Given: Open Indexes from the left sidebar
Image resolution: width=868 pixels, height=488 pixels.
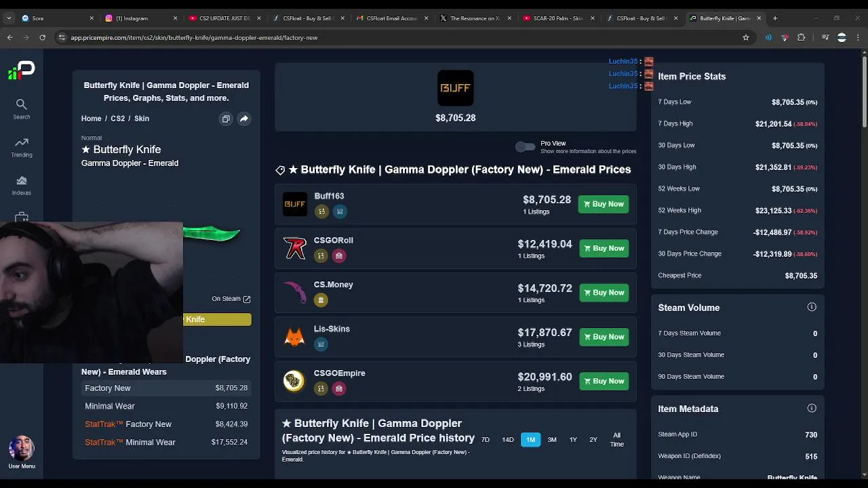Looking at the screenshot, I should 21,185.
